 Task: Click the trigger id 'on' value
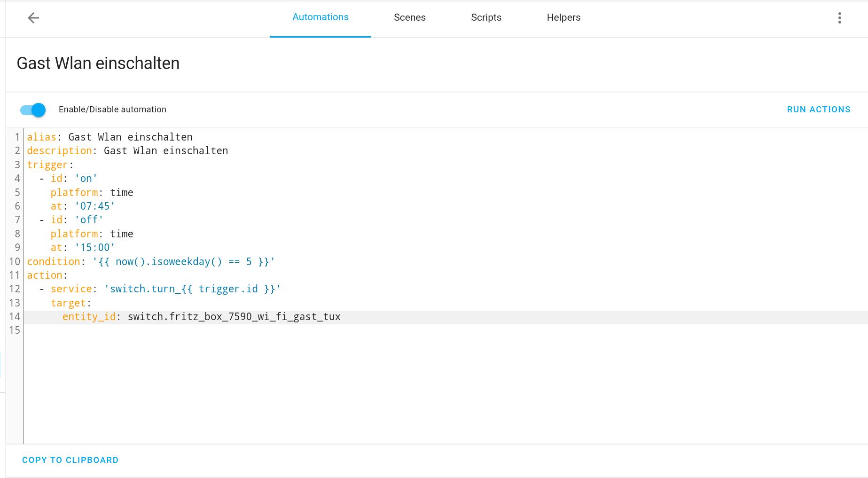86,178
